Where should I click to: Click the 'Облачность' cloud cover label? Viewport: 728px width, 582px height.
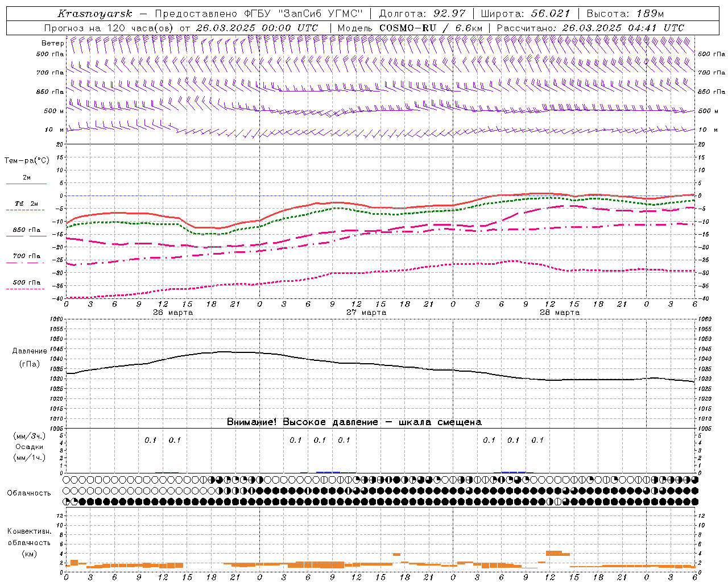coord(29,493)
